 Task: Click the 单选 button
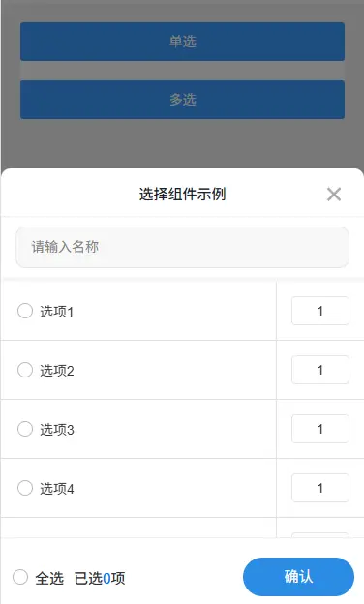[182, 42]
